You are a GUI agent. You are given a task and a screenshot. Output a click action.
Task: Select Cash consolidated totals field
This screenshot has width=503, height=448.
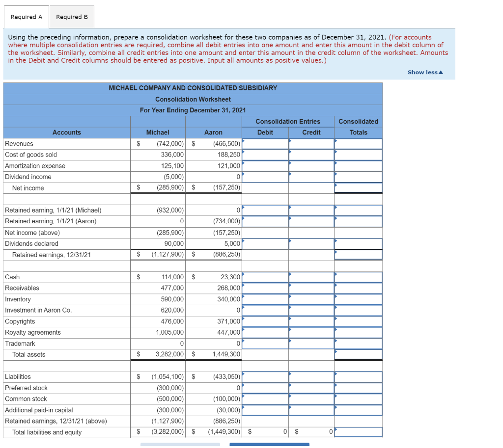[x=358, y=277]
